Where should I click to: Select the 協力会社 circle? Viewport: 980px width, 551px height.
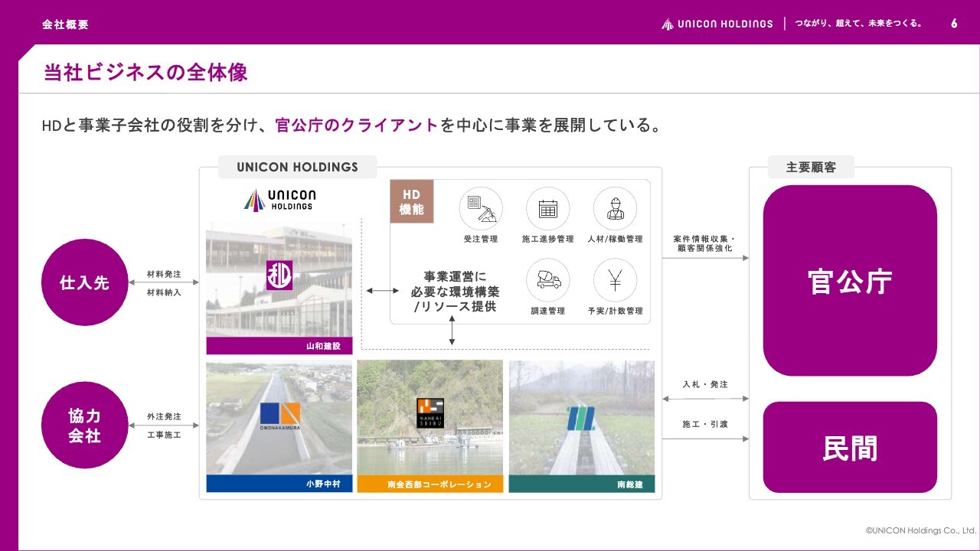(85, 425)
